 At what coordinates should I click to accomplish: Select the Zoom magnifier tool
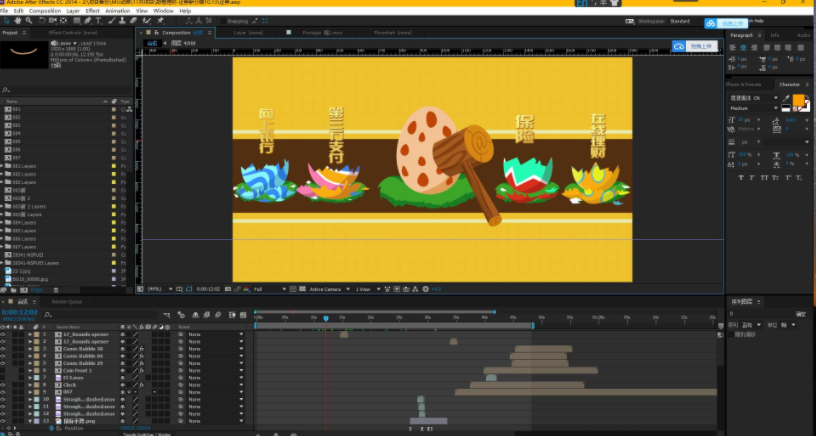29,21
